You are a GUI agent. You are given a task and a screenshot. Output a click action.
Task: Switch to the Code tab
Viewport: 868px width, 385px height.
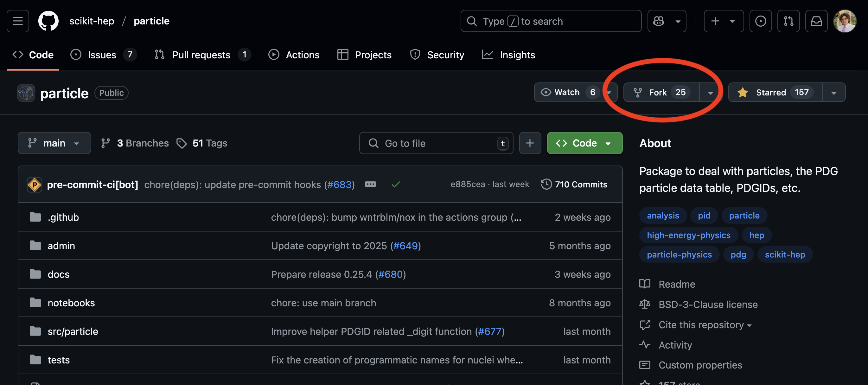pyautogui.click(x=33, y=55)
